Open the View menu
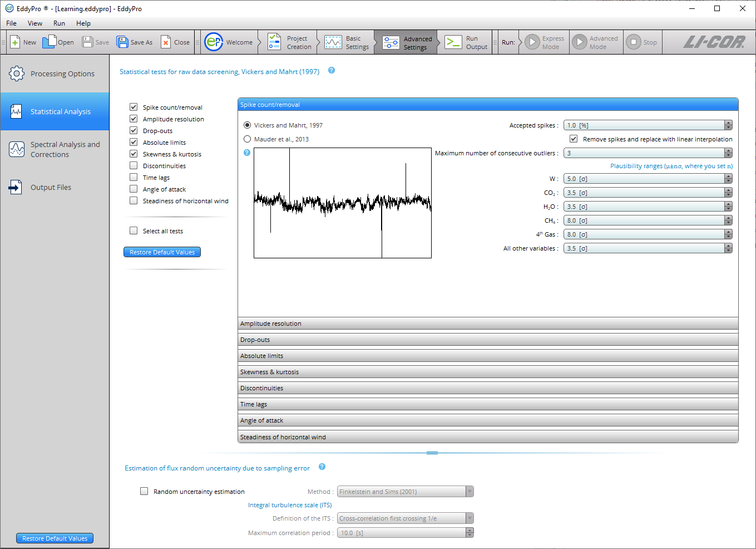 (35, 23)
